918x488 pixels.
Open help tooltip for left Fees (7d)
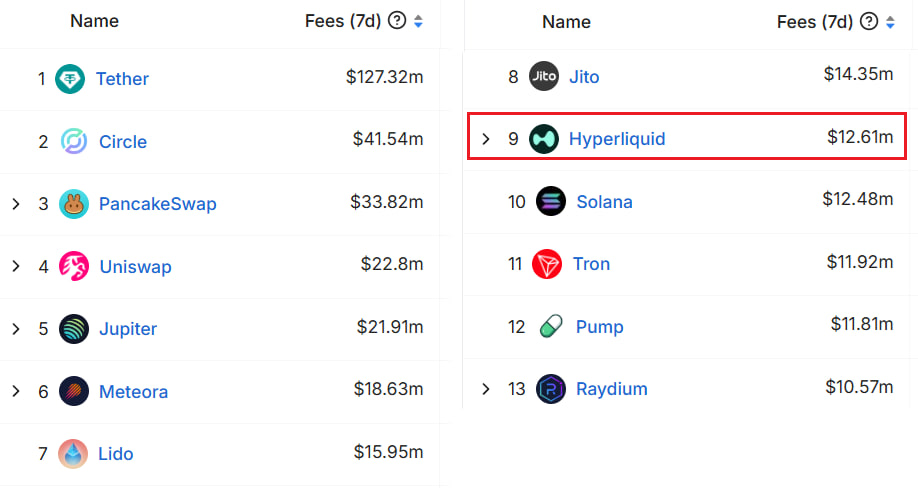pyautogui.click(x=397, y=21)
